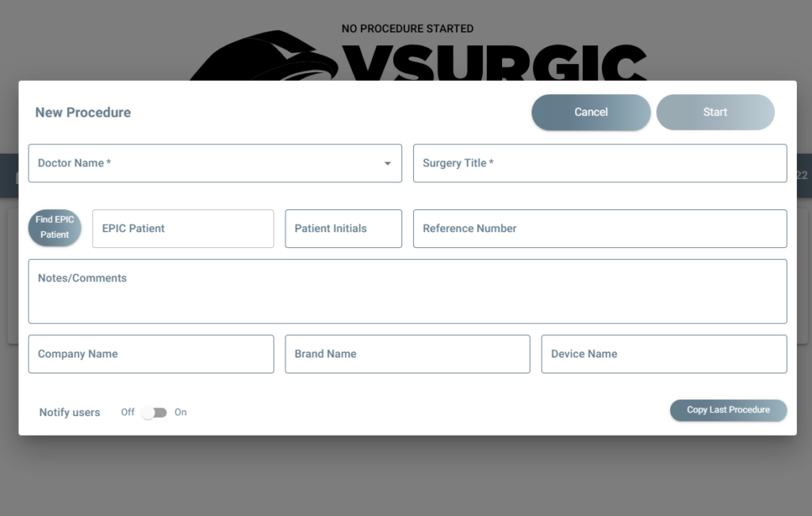Select the Off label beside Notify switch
812x516 pixels.
click(x=128, y=412)
